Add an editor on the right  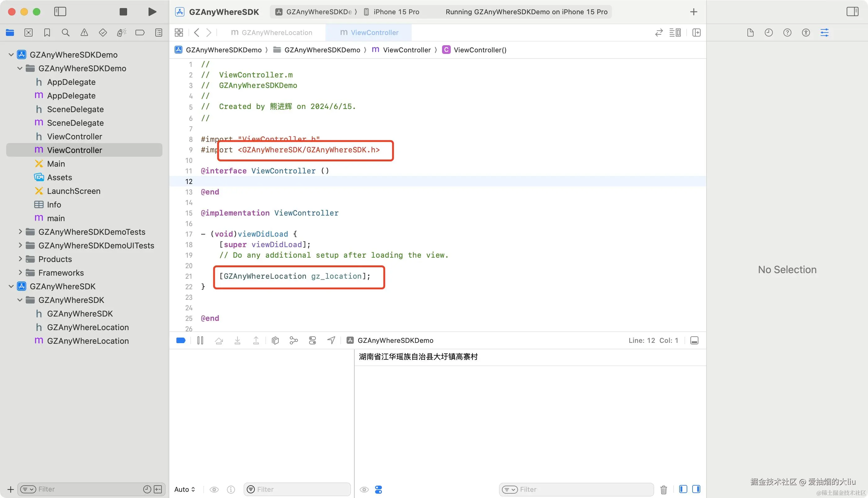click(x=696, y=33)
